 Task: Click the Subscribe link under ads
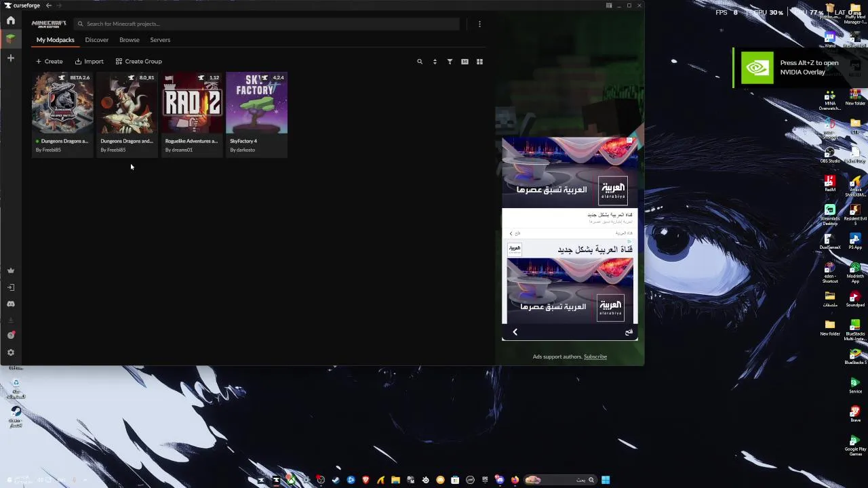click(x=595, y=357)
